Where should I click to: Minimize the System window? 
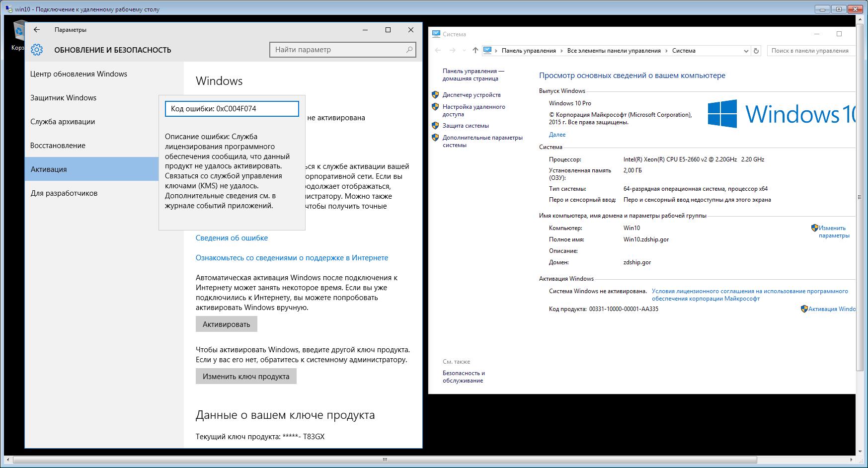[817, 34]
